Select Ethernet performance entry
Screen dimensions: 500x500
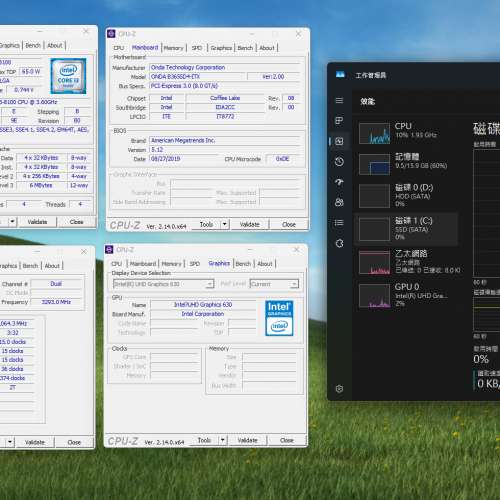click(x=407, y=262)
